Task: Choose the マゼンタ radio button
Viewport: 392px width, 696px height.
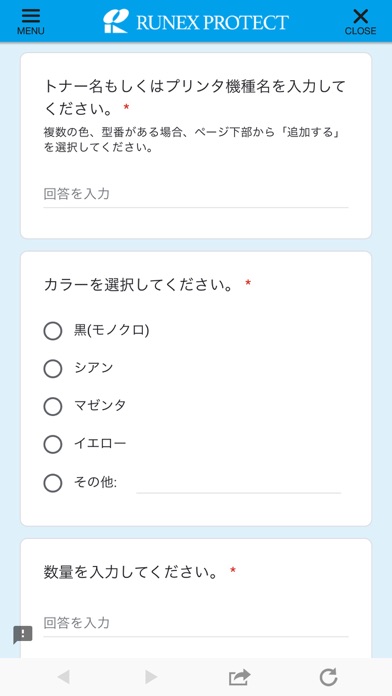Action: tap(52, 406)
